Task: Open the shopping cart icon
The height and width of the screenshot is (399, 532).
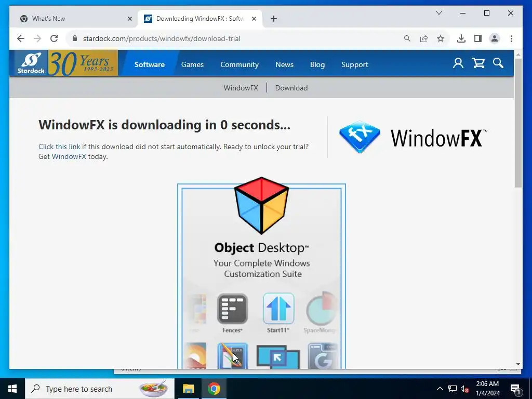Action: click(x=478, y=63)
